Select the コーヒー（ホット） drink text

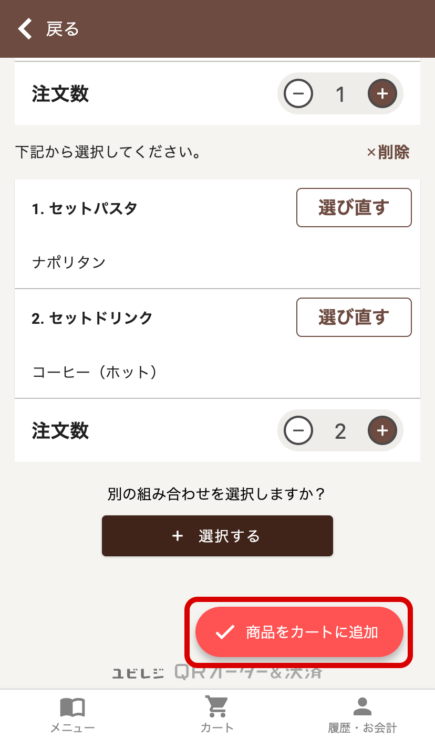94,372
